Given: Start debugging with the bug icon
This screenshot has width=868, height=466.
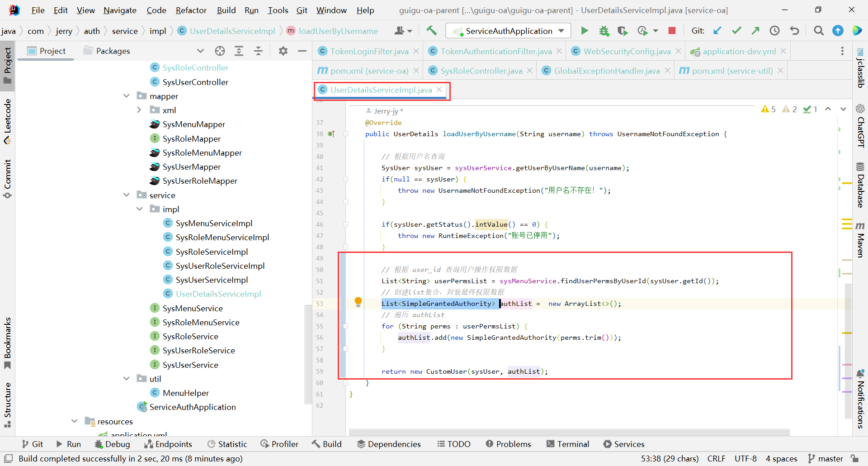Looking at the screenshot, I should click(604, 31).
